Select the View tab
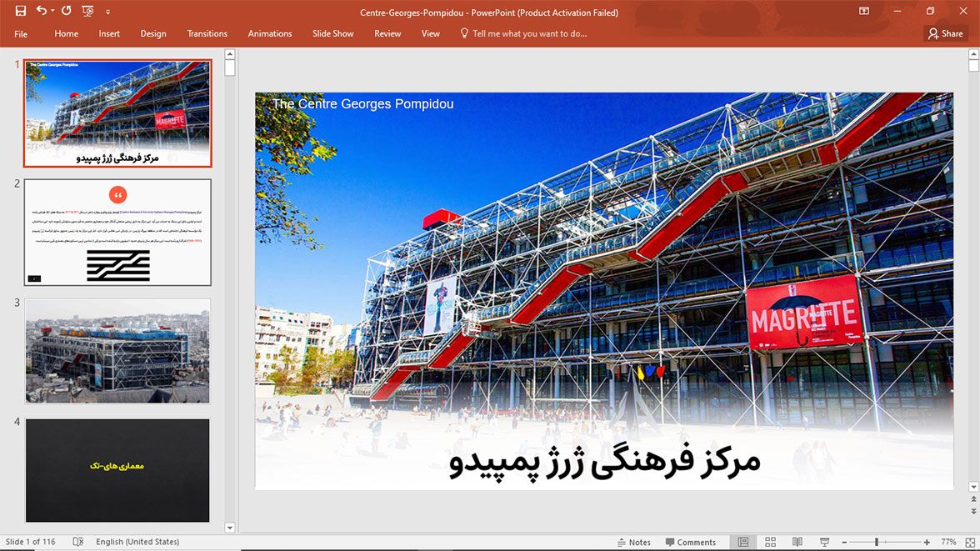The width and height of the screenshot is (980, 551). (x=431, y=34)
